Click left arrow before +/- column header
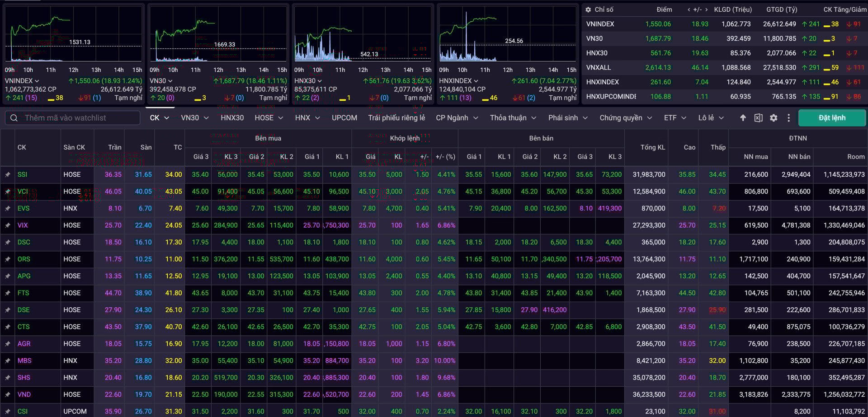This screenshot has width=868, height=417. tap(689, 9)
